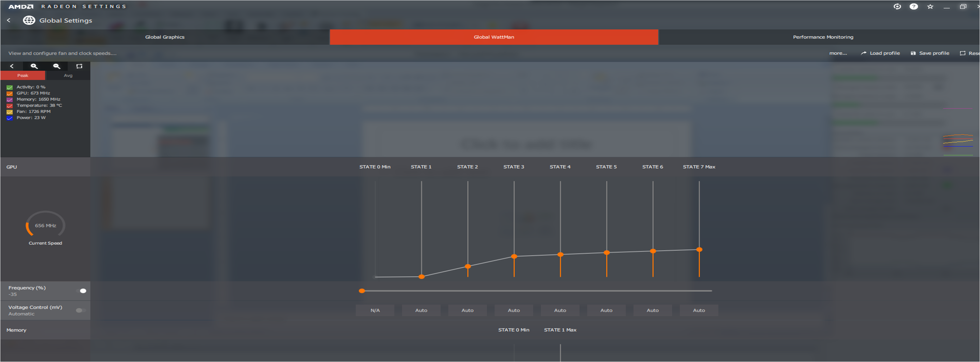Uncheck the GPU 673 MHz checkbox
980x362 pixels.
click(10, 93)
